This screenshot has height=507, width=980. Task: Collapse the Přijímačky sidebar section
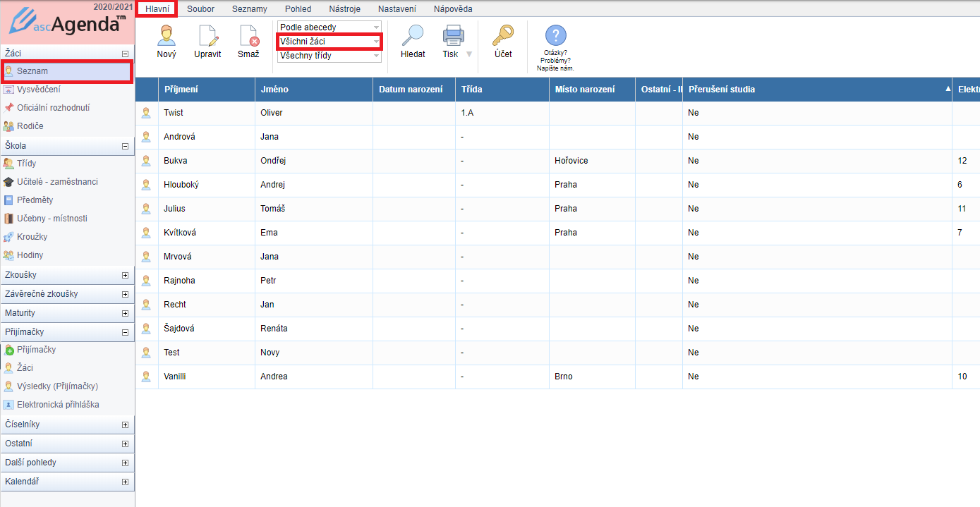coord(125,333)
